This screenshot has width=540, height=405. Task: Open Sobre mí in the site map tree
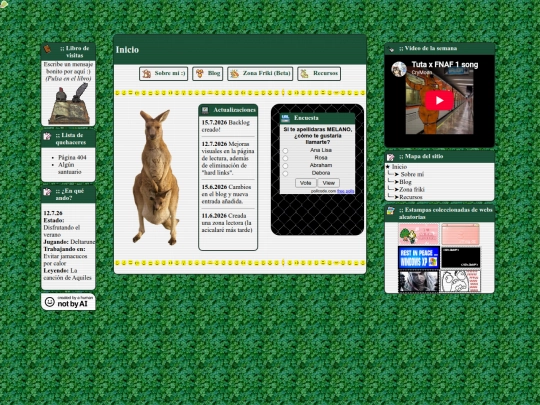point(412,174)
